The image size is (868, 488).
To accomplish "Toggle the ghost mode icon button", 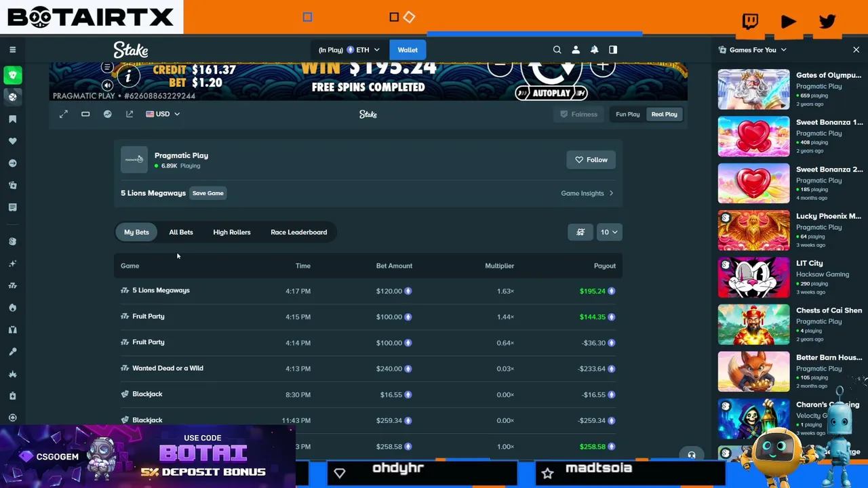I will pos(580,232).
